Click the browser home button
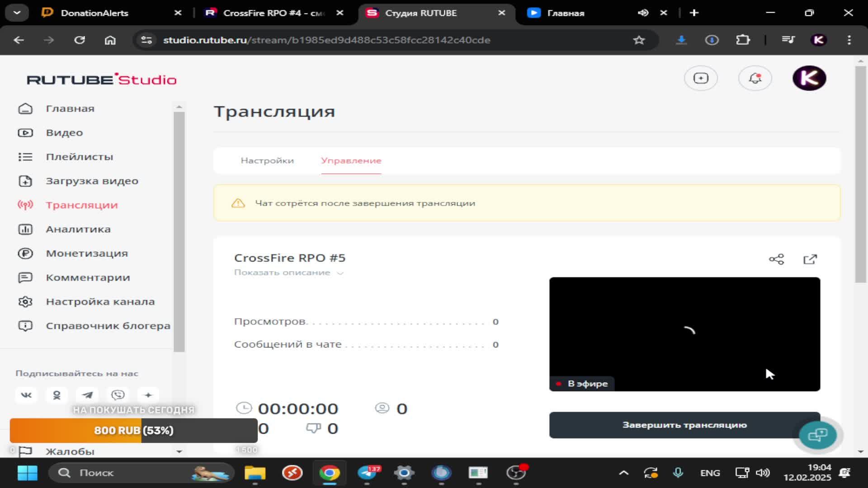The width and height of the screenshot is (868, 488). [x=110, y=40]
